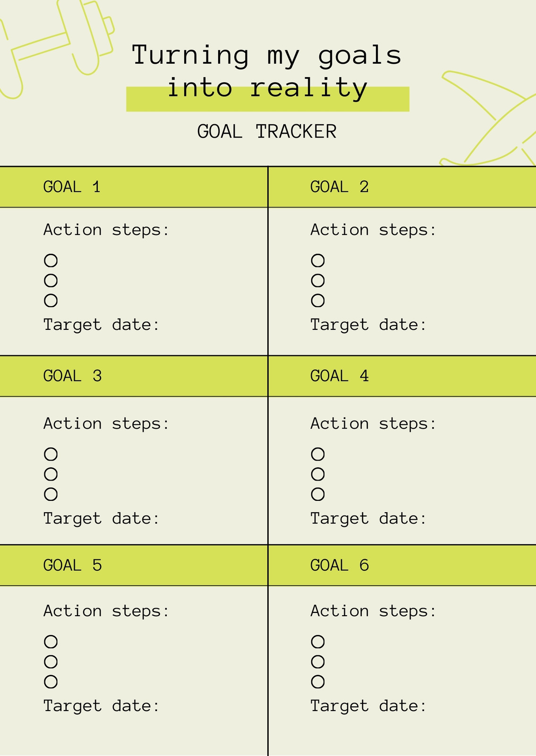Check the first action step circle under Goal 1
The width and height of the screenshot is (536, 756).
point(51,260)
